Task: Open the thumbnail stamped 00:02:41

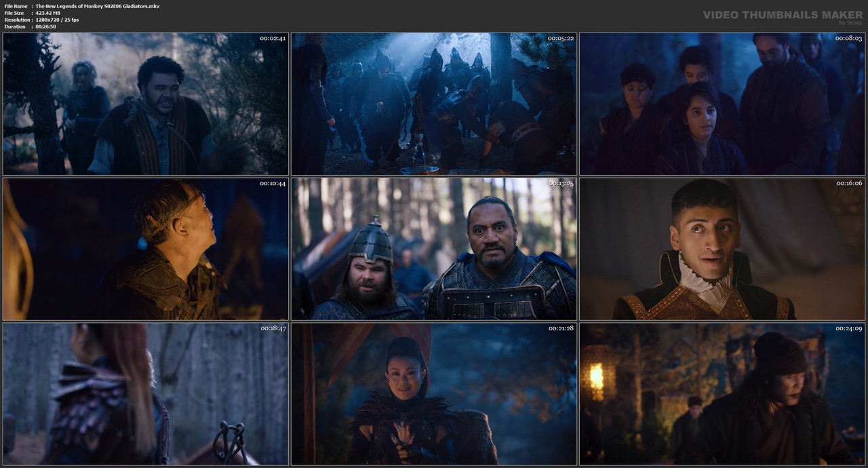Action: point(146,104)
